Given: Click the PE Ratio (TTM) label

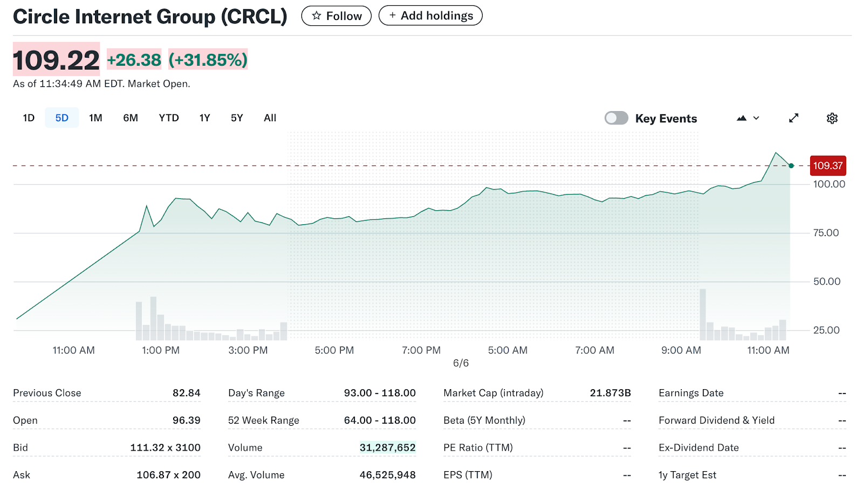Looking at the screenshot, I should click(x=478, y=448).
